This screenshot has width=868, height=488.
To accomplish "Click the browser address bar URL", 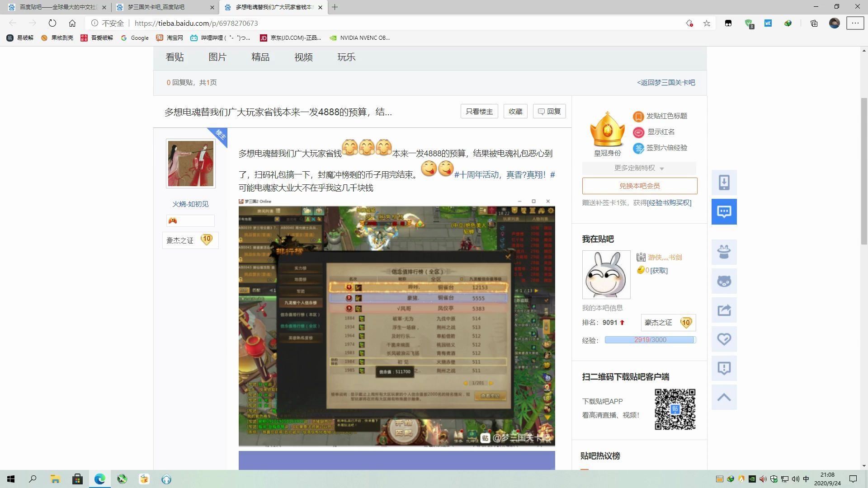I will tap(196, 23).
